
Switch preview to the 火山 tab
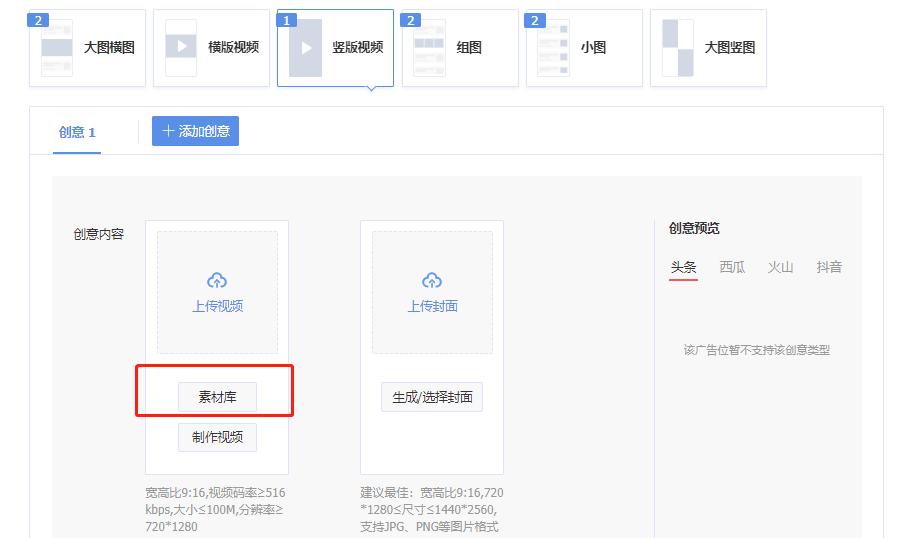[780, 267]
